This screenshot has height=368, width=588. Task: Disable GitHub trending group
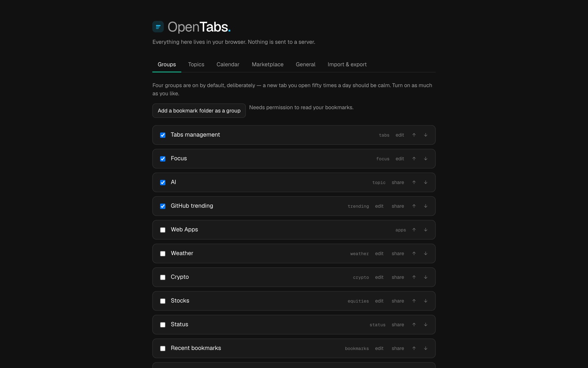163,206
